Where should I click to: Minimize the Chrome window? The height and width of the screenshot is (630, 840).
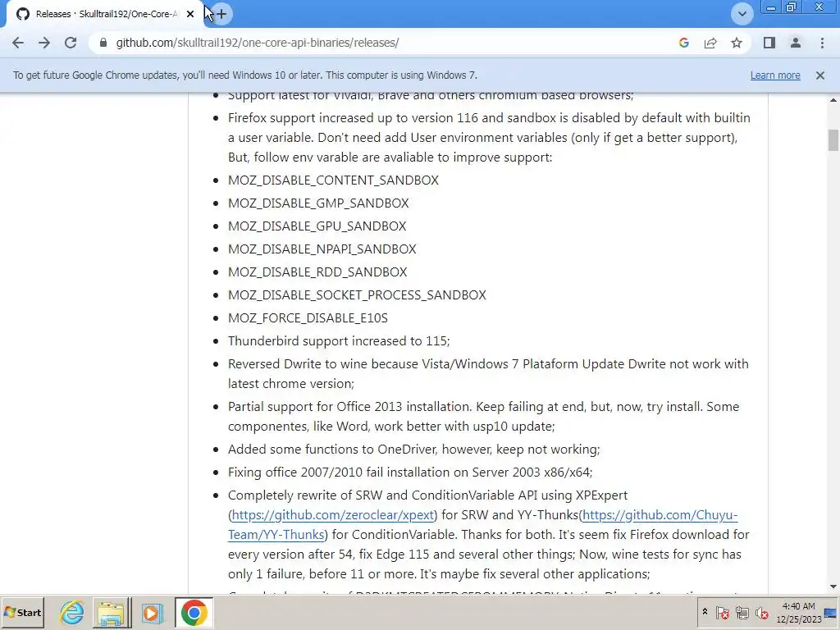pos(771,7)
